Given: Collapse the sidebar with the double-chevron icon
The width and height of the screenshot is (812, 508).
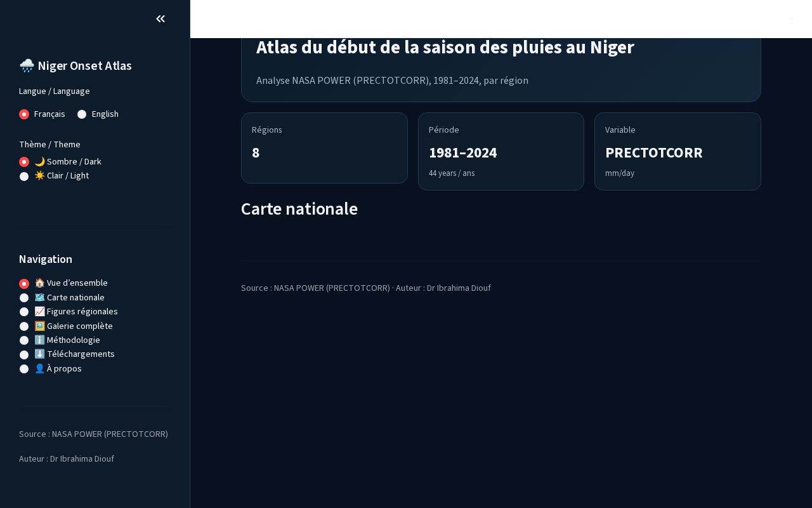Looking at the screenshot, I should click(160, 19).
